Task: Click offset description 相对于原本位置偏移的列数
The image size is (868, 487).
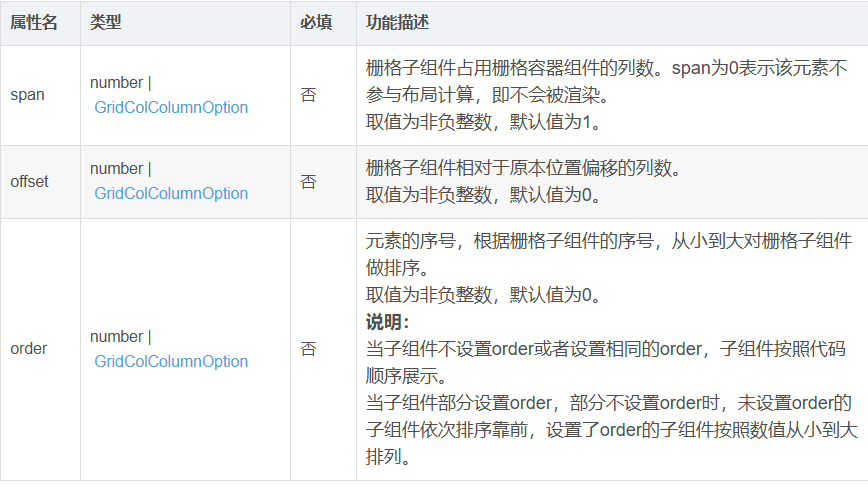Action: [x=523, y=168]
